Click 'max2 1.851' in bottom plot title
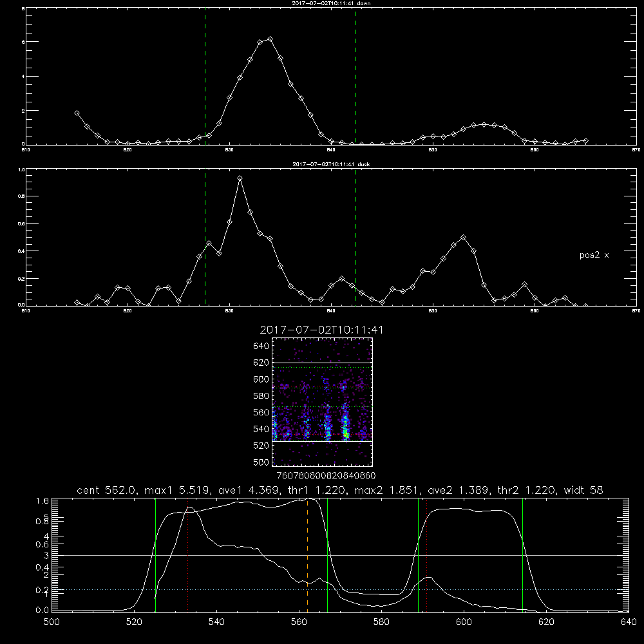The width and height of the screenshot is (644, 644). 387,490
